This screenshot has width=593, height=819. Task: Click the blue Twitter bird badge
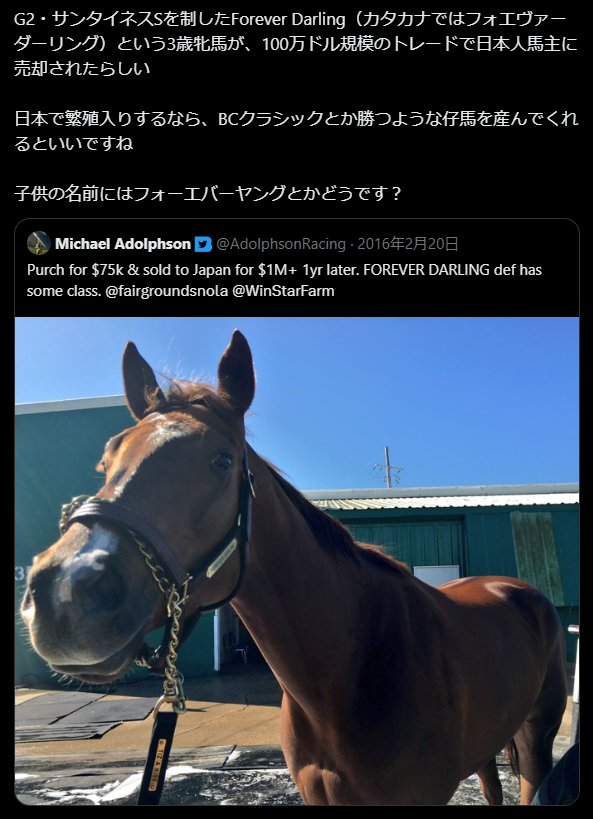203,244
